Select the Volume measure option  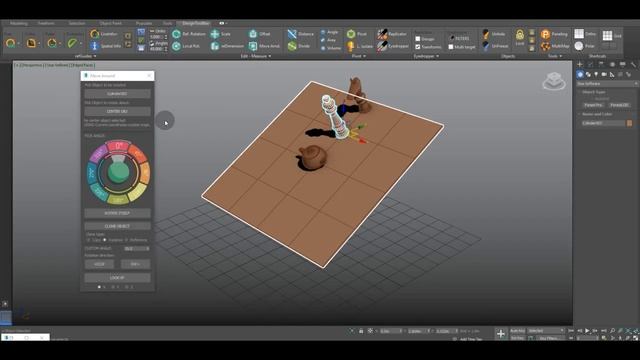(331, 48)
